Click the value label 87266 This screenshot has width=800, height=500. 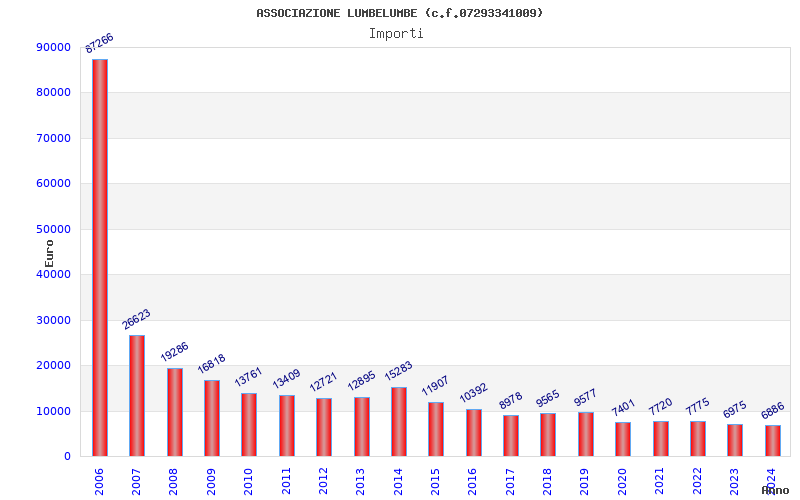[99, 43]
